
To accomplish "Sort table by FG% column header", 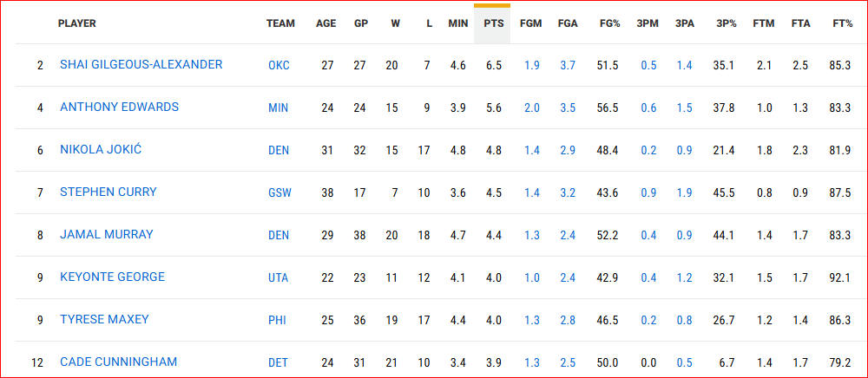I will coord(609,23).
